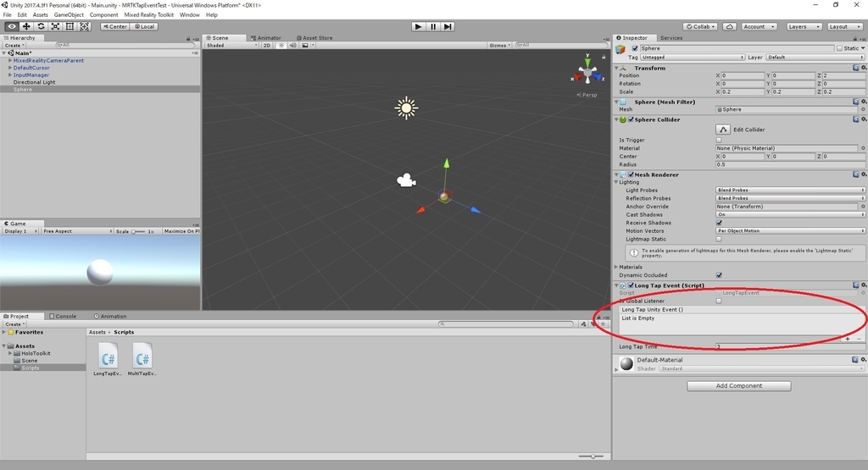The height and width of the screenshot is (470, 868).
Task: Select LongTapEvent C# script asset
Action: click(x=108, y=359)
